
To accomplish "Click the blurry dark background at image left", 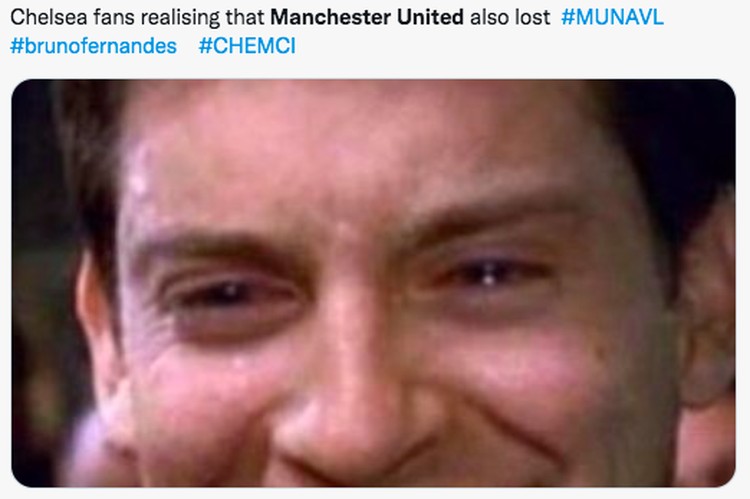I will point(41,287).
